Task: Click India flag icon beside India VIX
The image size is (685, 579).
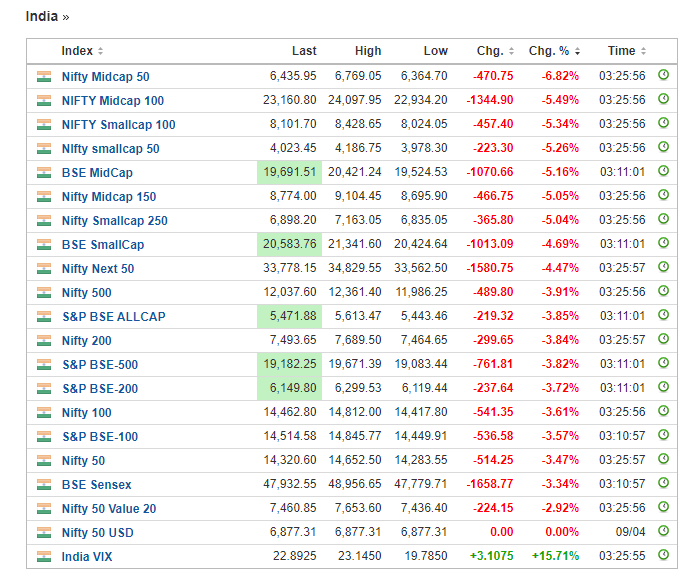Action: coord(44,557)
